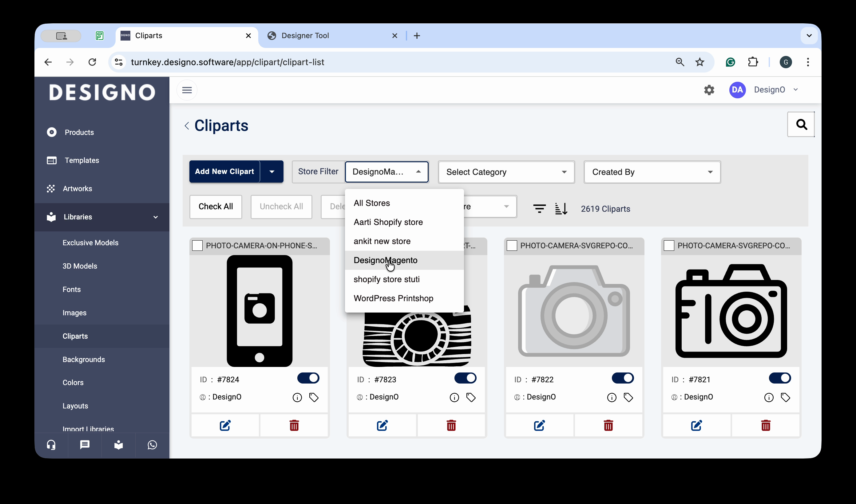Open the search magnifier beside Cliparts title
This screenshot has width=856, height=504.
coord(801,125)
